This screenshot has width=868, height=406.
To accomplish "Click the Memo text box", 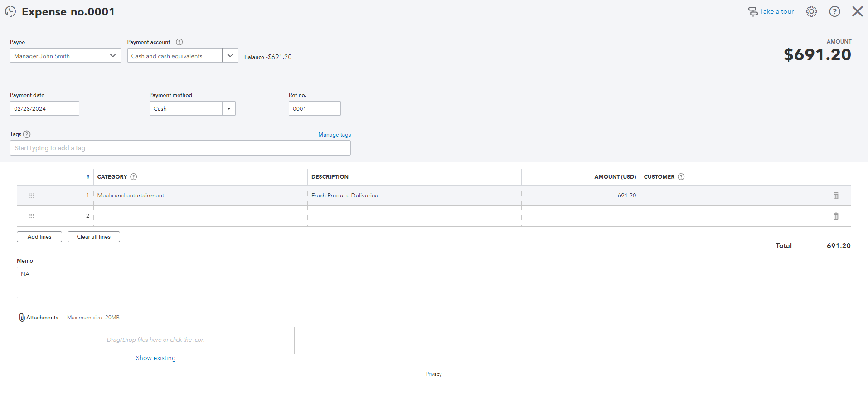I will point(96,282).
